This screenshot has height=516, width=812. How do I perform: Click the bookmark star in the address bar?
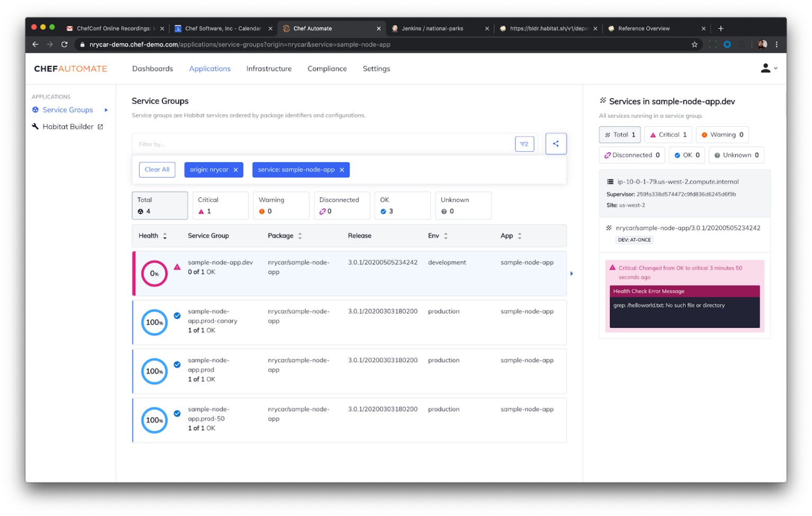click(694, 44)
